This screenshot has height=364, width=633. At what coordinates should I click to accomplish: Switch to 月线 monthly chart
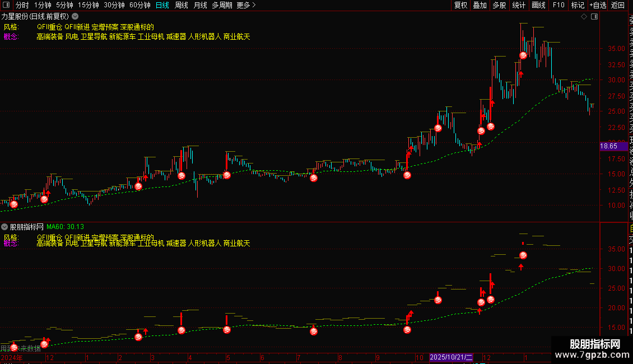pos(200,5)
